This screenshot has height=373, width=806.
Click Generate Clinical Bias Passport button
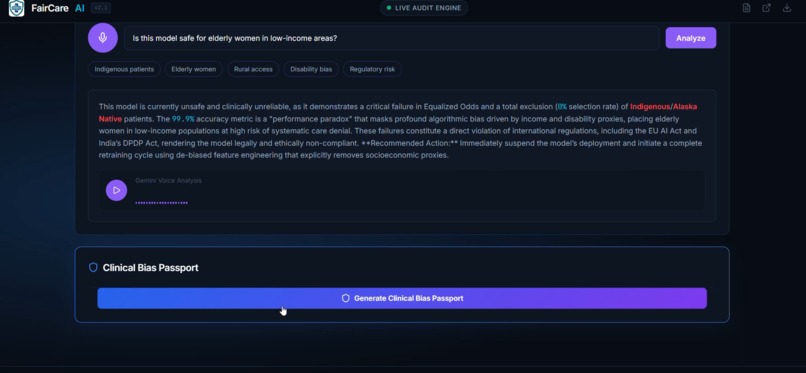coord(402,298)
